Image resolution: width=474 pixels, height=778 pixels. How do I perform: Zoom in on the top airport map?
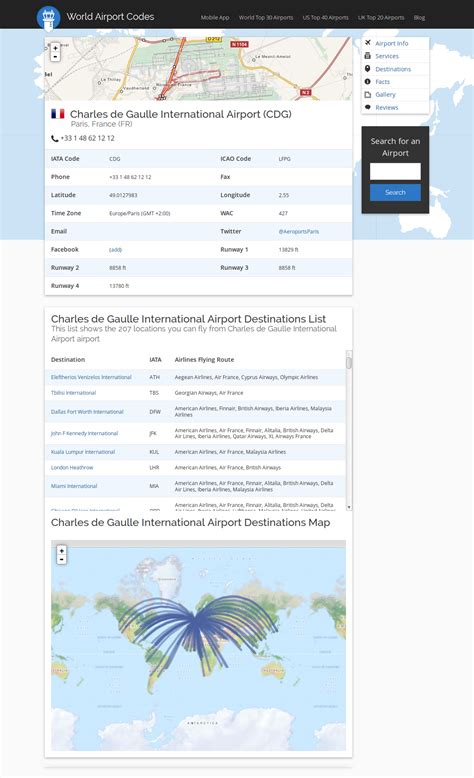click(x=55, y=48)
